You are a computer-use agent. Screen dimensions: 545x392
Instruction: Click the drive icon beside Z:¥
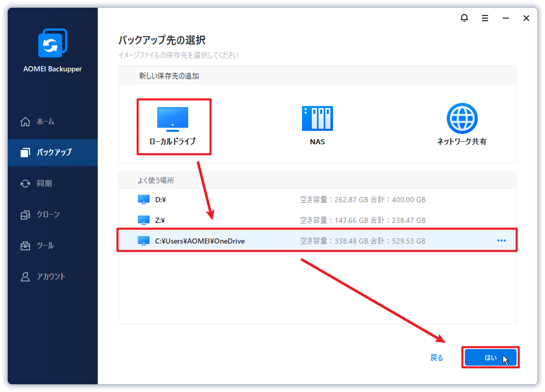coord(144,220)
